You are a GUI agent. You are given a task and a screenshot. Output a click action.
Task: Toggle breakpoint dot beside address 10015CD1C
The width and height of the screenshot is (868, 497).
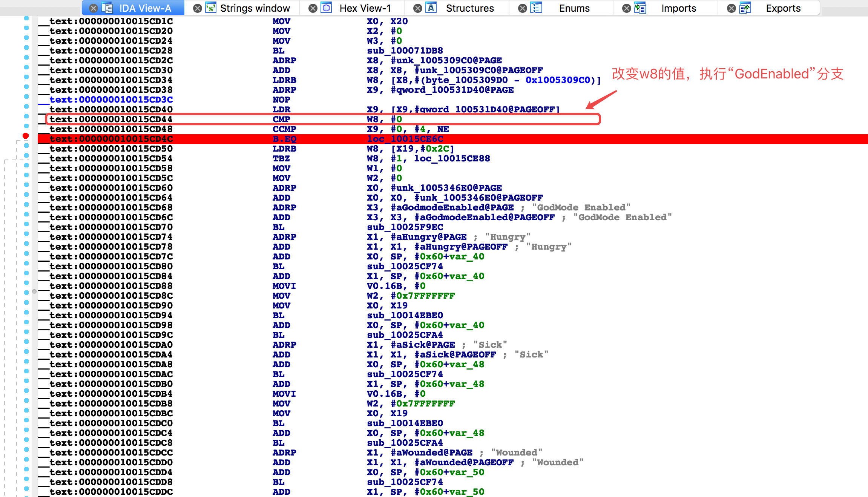(x=26, y=18)
